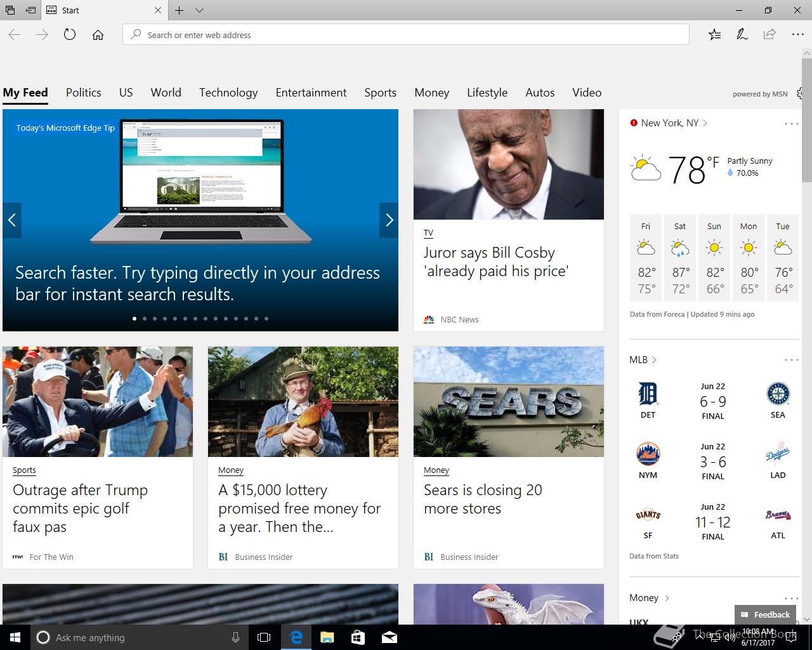
Task: Activate Cortana microphone icon
Action: [x=235, y=637]
